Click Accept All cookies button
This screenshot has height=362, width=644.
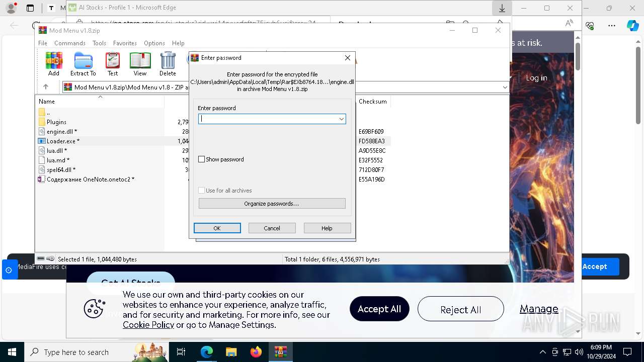tap(379, 309)
